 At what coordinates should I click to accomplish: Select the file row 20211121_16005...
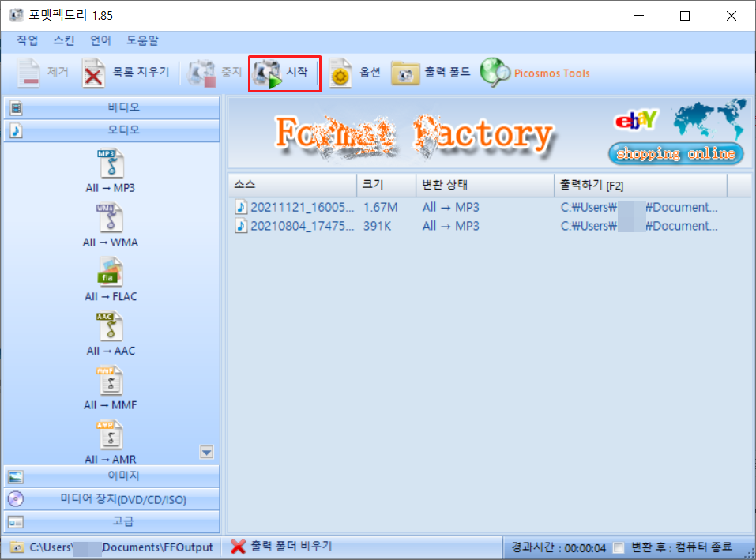coord(489,207)
